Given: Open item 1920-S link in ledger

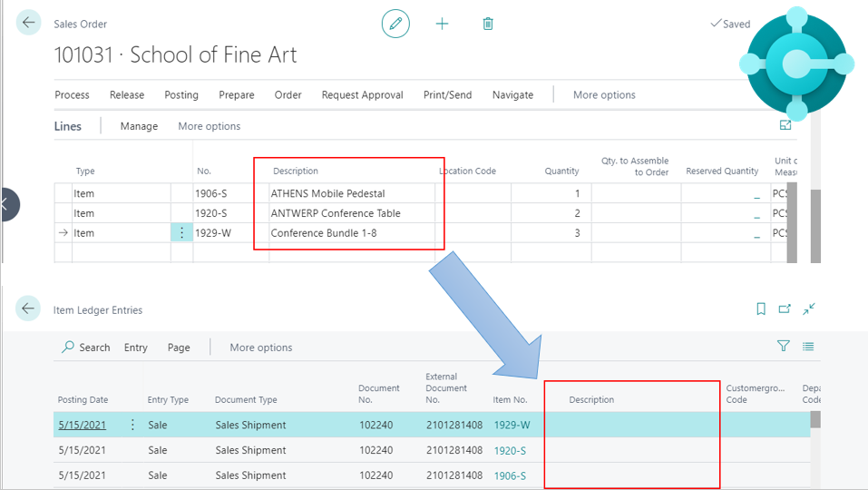Looking at the screenshot, I should click(x=512, y=450).
